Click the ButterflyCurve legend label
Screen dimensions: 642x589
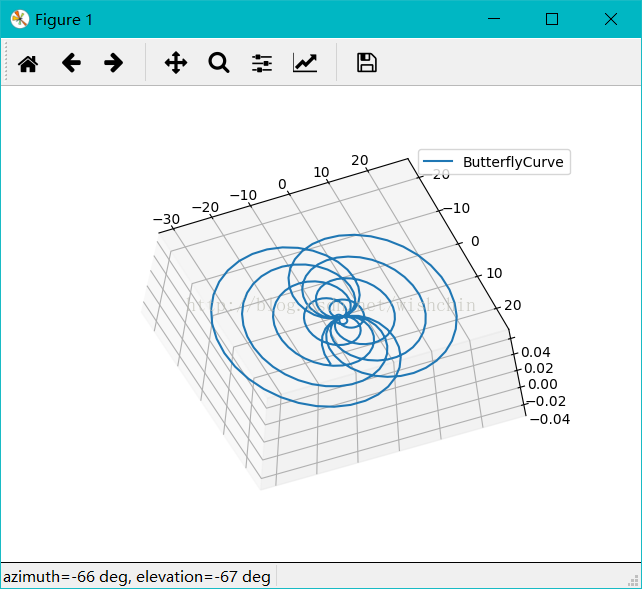[x=513, y=162]
